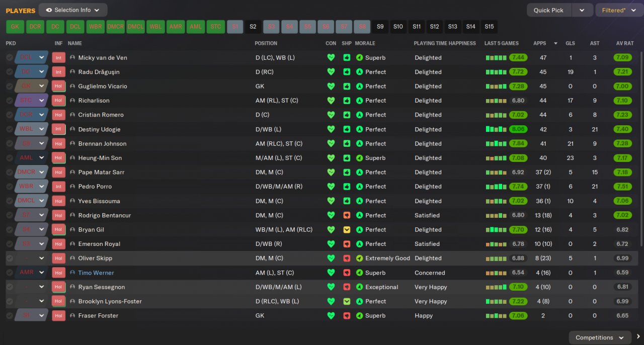Select the DMCR position slot
The image size is (644, 345).
coord(115,27)
